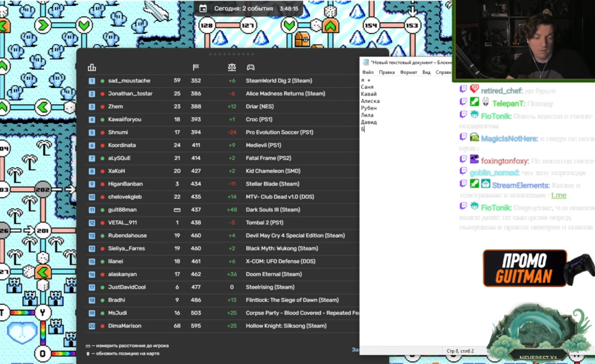Click the обновить позицию на карте legend text
Image resolution: width=595 pixels, height=364 pixels.
coord(128,354)
